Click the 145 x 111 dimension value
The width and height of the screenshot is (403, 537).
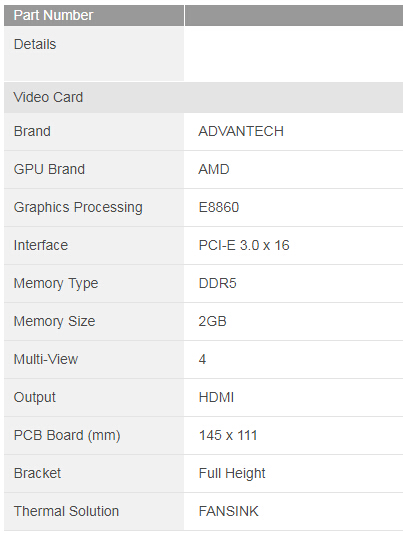tap(228, 436)
